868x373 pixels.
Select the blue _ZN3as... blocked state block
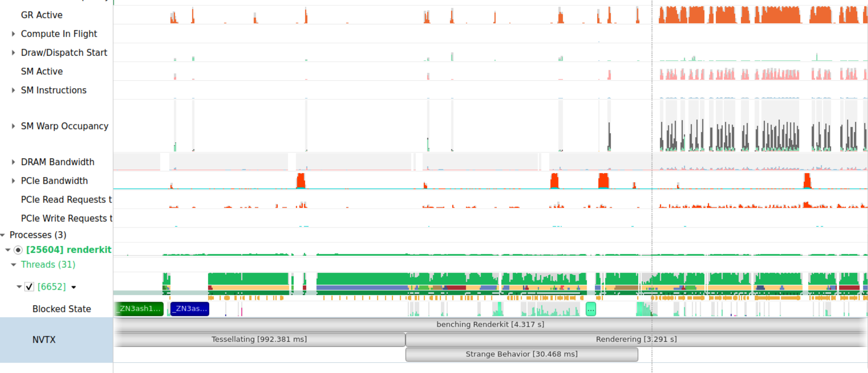click(190, 309)
